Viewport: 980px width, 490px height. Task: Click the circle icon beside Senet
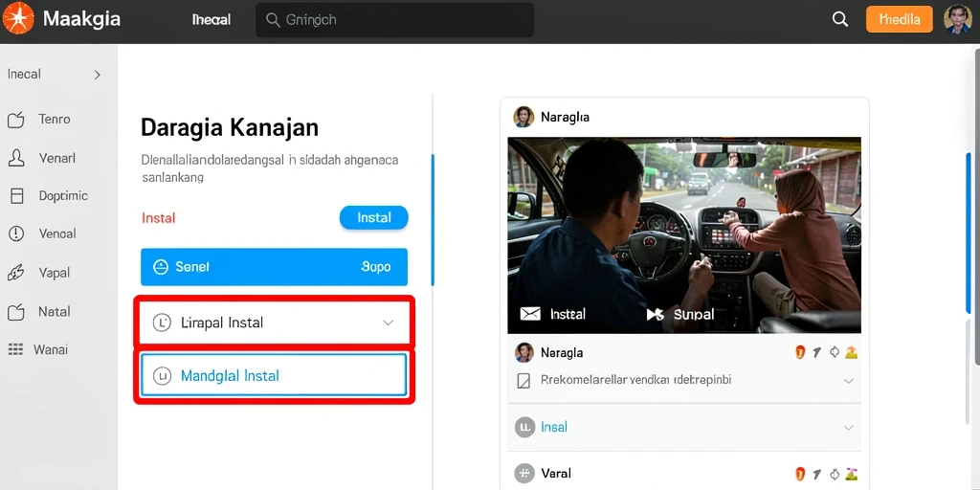pyautogui.click(x=161, y=268)
